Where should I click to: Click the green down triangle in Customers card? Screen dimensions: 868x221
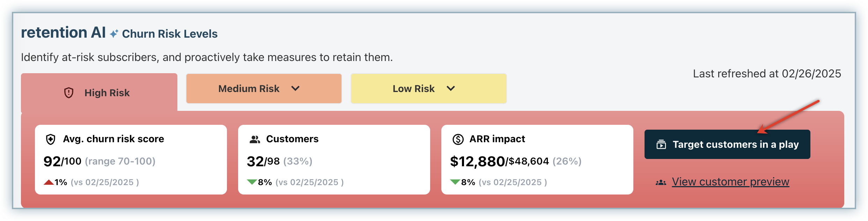252,182
